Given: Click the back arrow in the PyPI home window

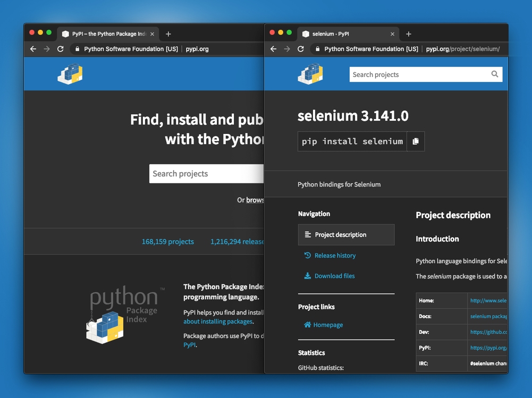Looking at the screenshot, I should 33,49.
